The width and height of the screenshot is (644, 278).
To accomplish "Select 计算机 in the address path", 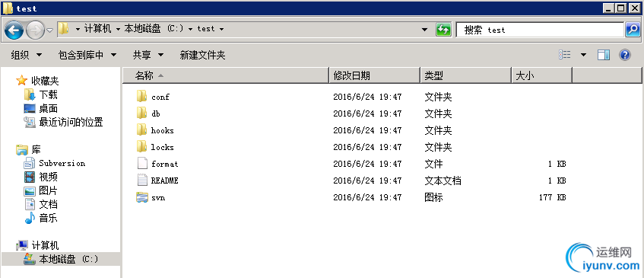I will click(98, 29).
